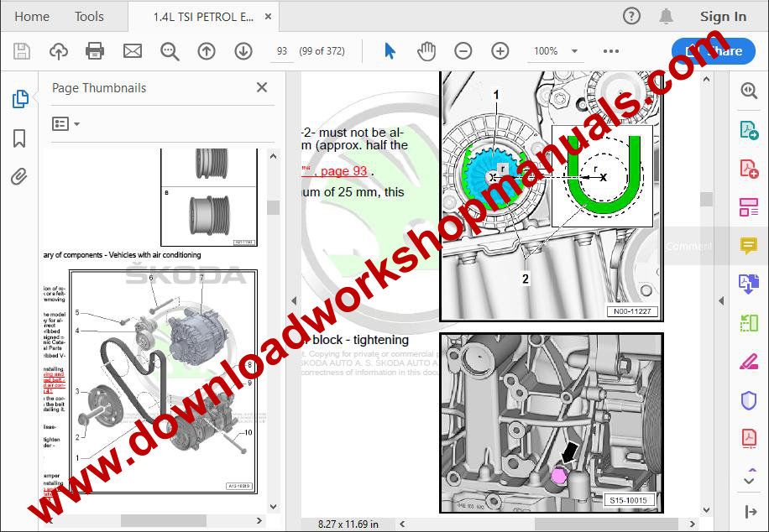The height and width of the screenshot is (532, 769).
Task: Open the Organize Pages tool
Action: (x=749, y=207)
